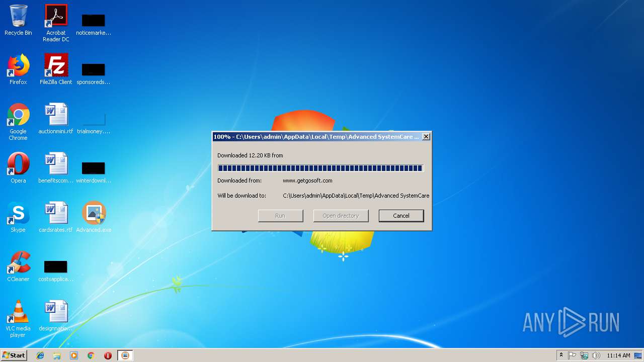Click the disabled Run button
Viewport: 644px width, 362px height.
coord(280,216)
